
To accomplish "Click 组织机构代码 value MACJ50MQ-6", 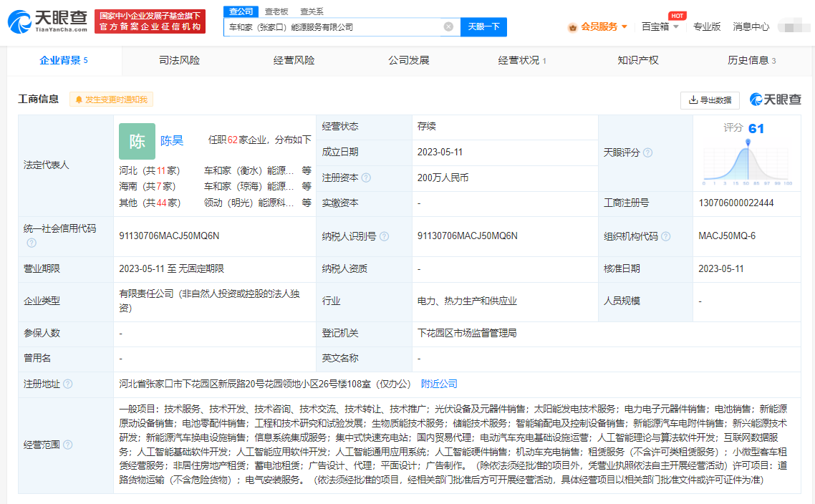I will pyautogui.click(x=727, y=236).
